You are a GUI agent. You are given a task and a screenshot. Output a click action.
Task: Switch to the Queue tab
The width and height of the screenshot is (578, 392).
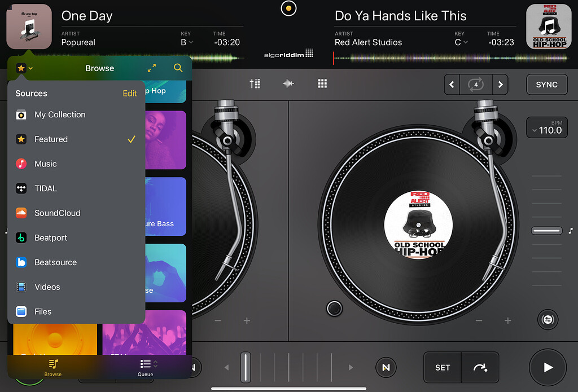pyautogui.click(x=146, y=367)
